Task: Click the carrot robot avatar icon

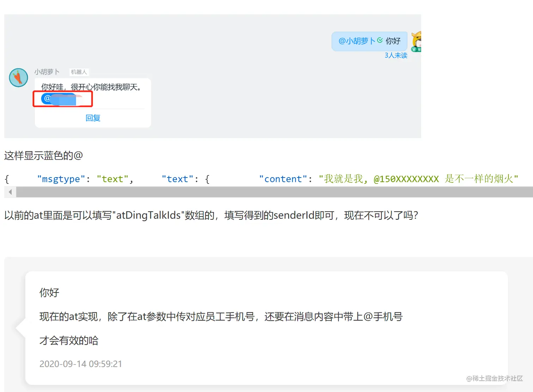Action: [18, 77]
